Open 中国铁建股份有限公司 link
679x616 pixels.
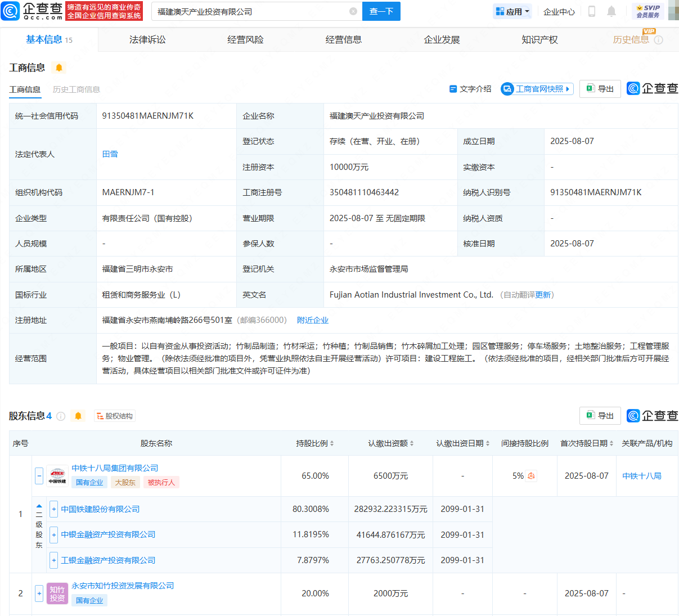100,509
